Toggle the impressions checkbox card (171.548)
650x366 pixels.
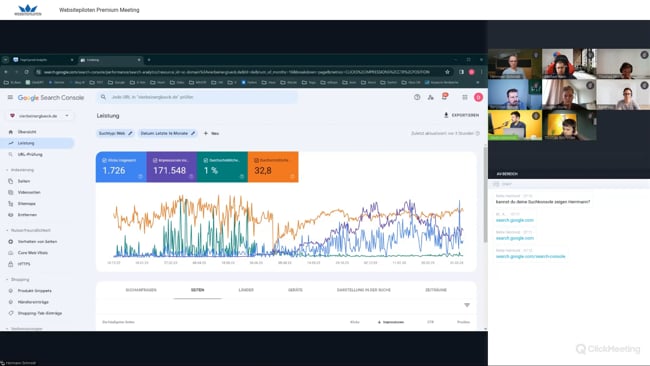tap(172, 167)
